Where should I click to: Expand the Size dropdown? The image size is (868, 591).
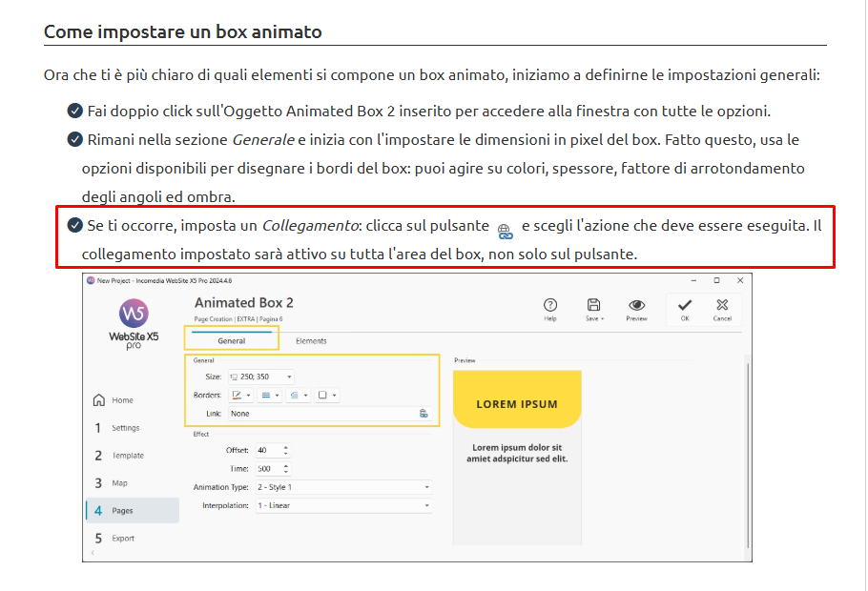[x=290, y=377]
